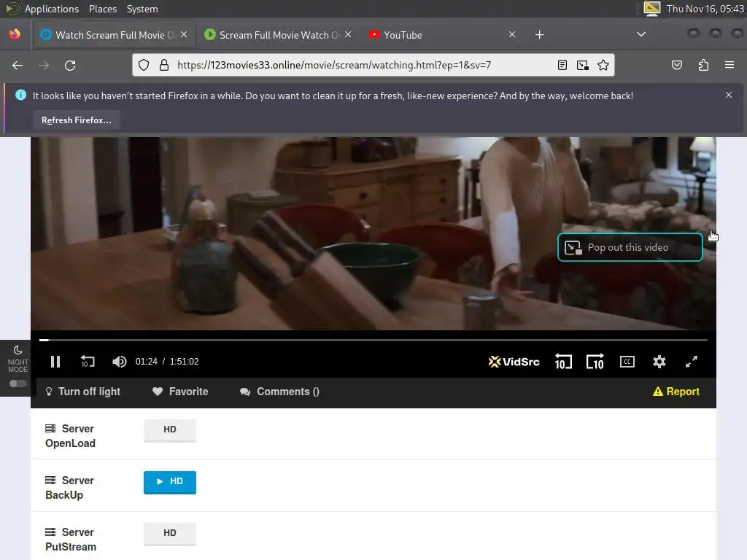
Task: Open the Extensions puzzle icon
Action: [703, 65]
